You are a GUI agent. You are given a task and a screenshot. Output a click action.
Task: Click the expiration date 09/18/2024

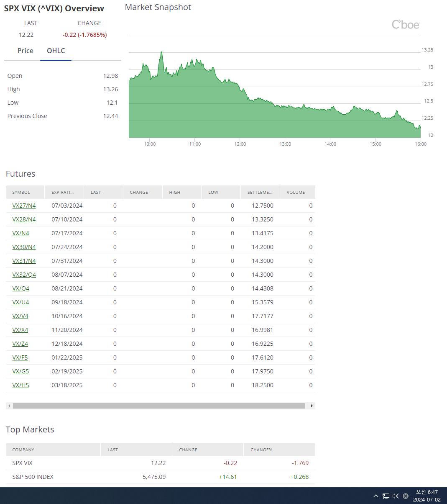(x=67, y=302)
